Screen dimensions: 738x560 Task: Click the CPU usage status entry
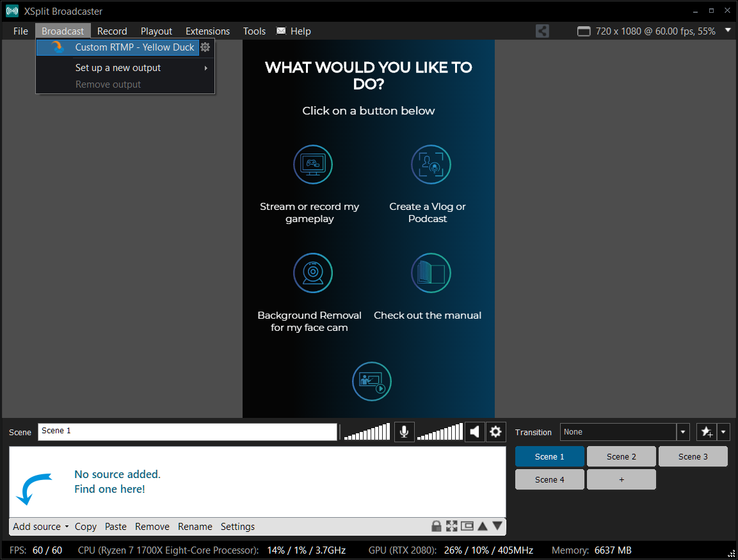(x=212, y=550)
